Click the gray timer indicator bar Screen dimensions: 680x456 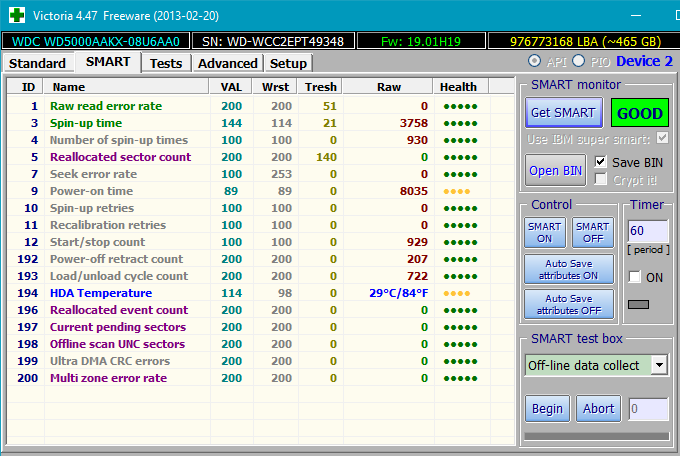point(638,305)
